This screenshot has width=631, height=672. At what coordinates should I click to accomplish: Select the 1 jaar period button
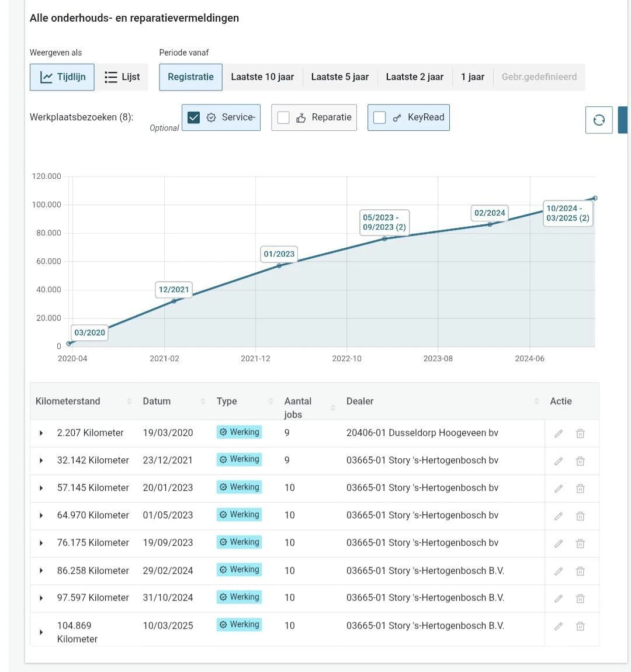pos(473,77)
